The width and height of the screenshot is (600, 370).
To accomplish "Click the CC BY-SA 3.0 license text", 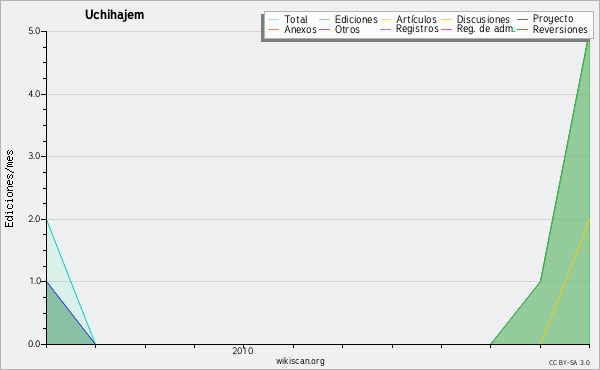I will 569,363.
